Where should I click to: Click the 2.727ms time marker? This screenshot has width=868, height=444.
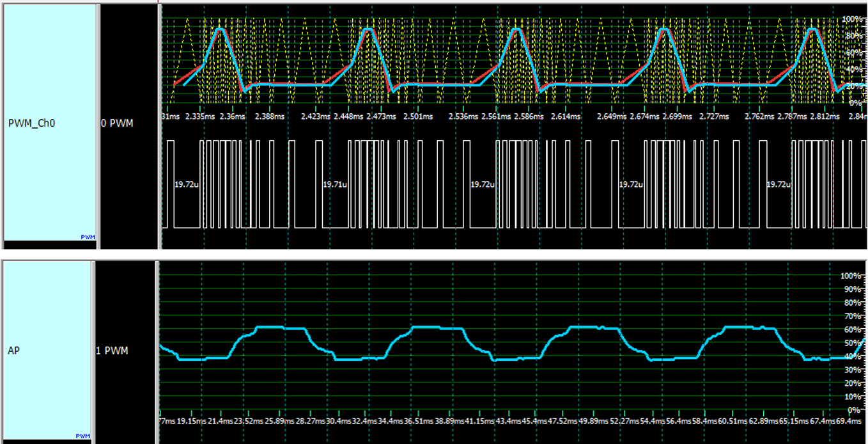714,116
